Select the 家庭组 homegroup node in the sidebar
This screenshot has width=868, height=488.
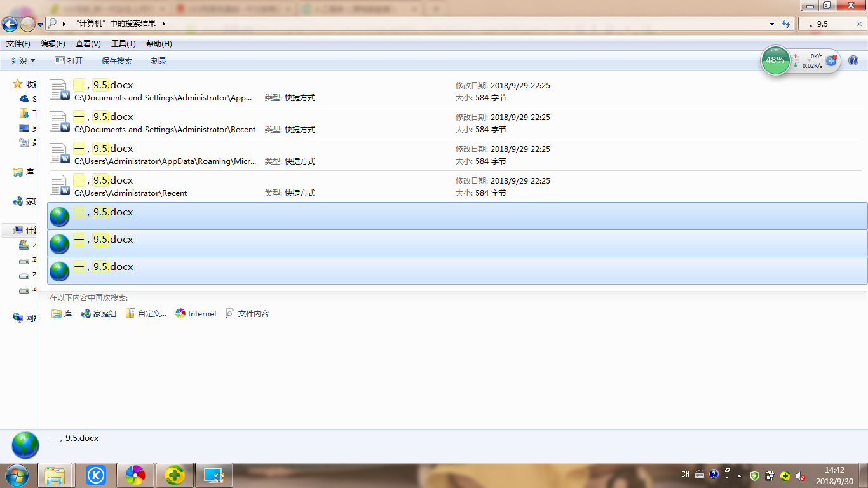pos(25,201)
